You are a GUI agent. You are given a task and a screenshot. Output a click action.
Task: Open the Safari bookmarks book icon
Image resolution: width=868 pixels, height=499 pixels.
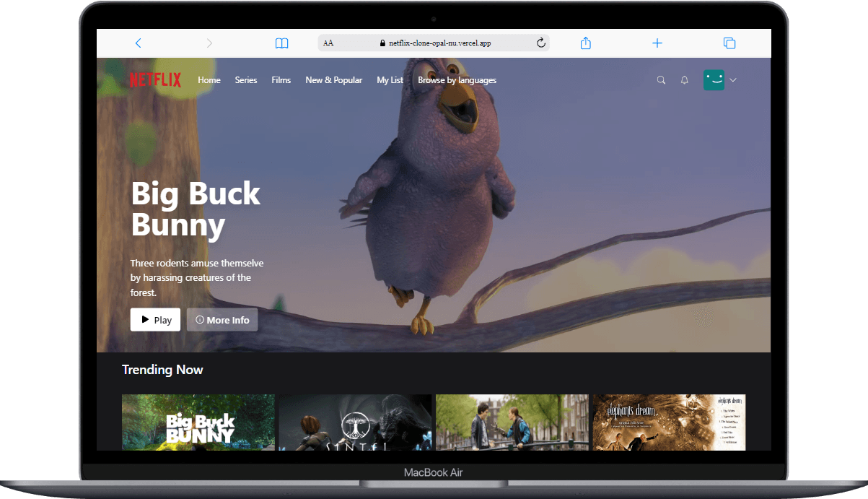[281, 43]
